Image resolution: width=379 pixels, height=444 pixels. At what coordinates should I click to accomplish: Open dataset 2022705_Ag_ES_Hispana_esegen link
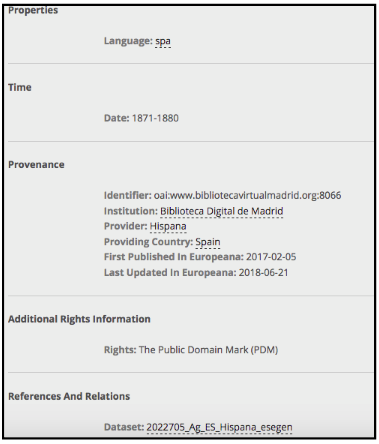click(219, 427)
